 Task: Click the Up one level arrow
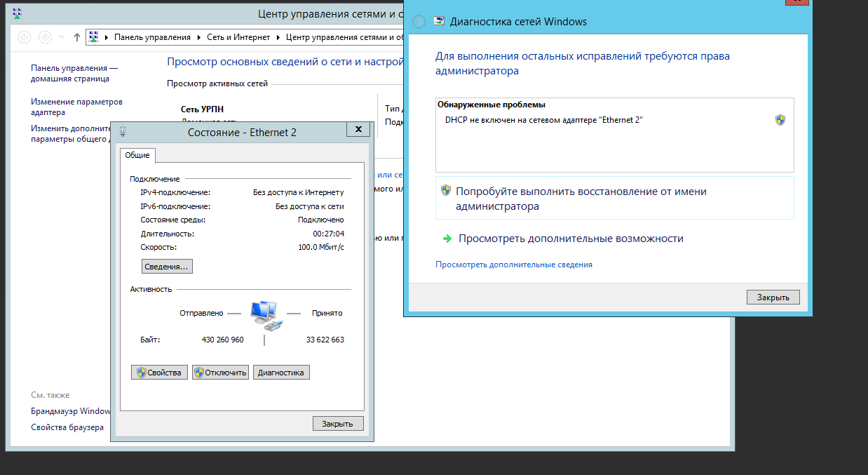coord(77,37)
